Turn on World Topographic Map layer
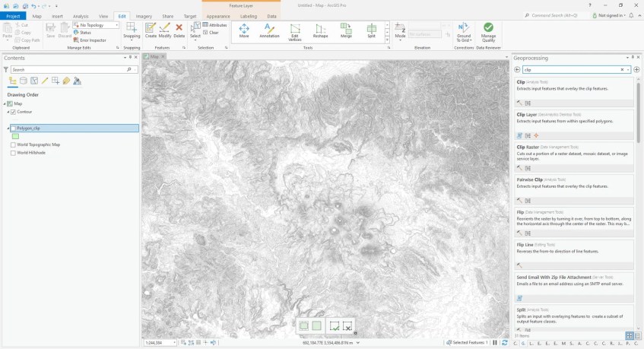Viewport: 644px width, 349px height. tap(13, 144)
